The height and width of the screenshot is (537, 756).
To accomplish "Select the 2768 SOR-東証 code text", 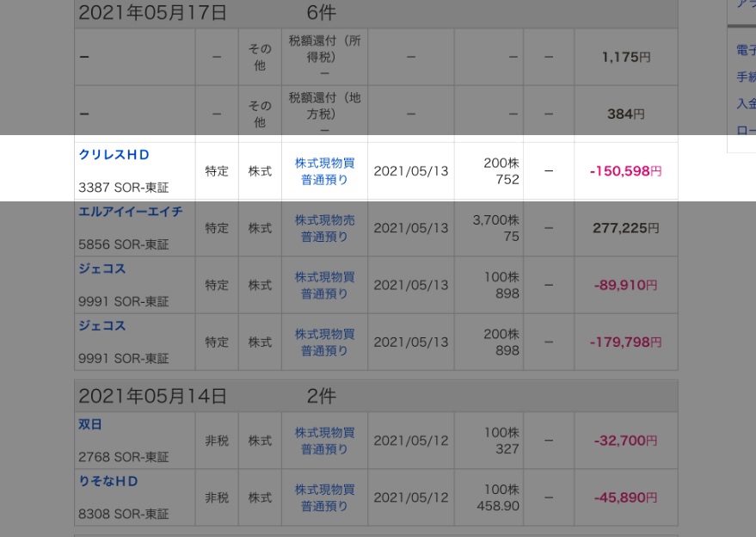I will (124, 457).
